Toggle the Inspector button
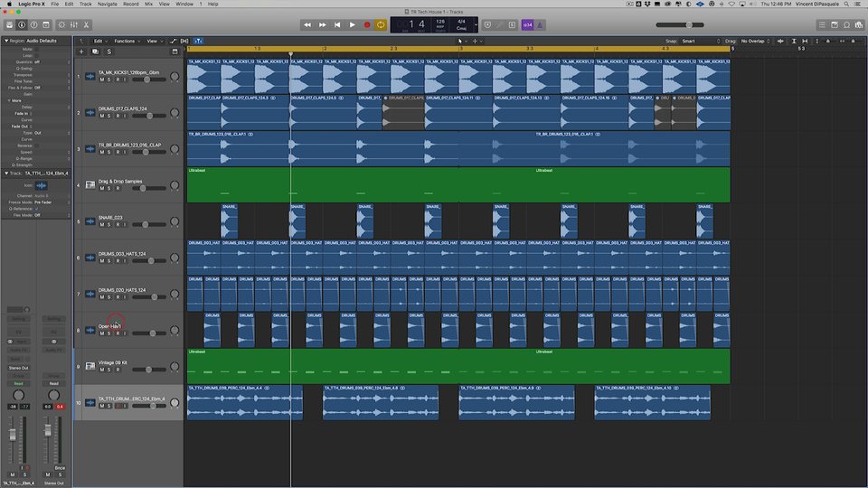Screen dimensions: 868x488 pyautogui.click(x=22, y=25)
